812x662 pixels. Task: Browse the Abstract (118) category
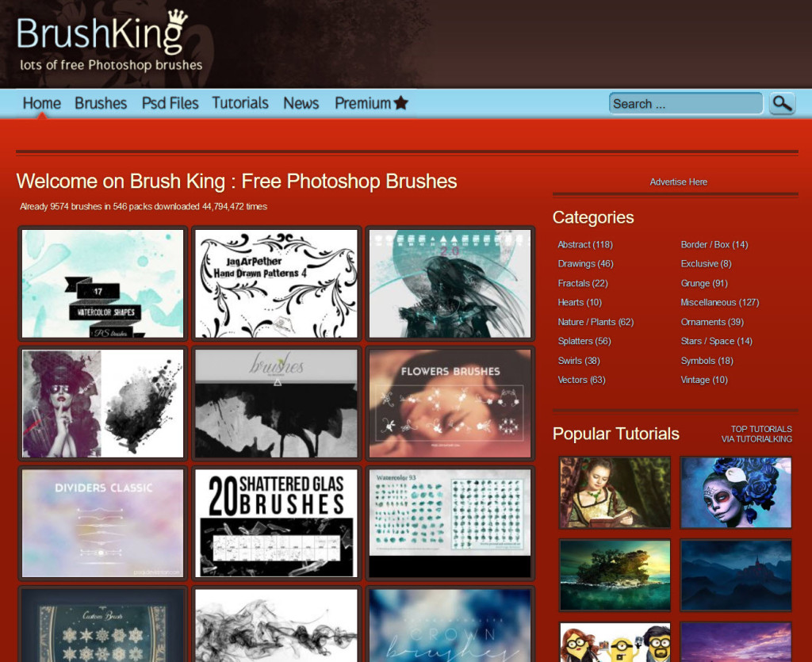coord(585,244)
